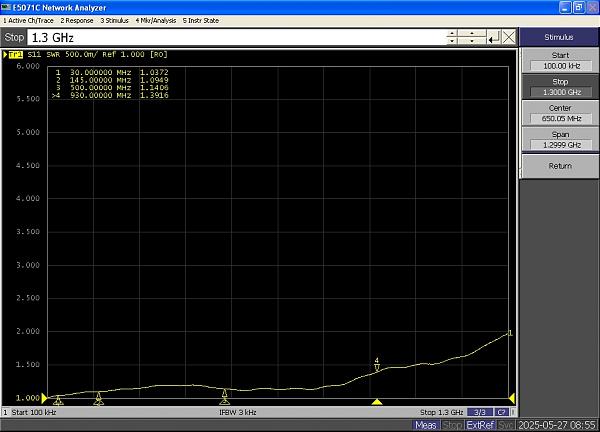Image resolution: width=600 pixels, height=432 pixels.
Task: Click the entry bar Enter arrow icon
Action: point(494,37)
